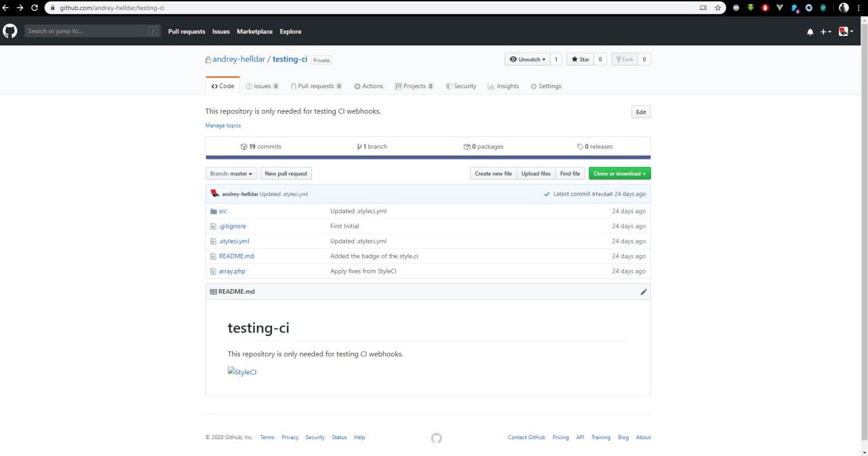The image size is (868, 456).
Task: Open the src folder
Action: point(223,211)
